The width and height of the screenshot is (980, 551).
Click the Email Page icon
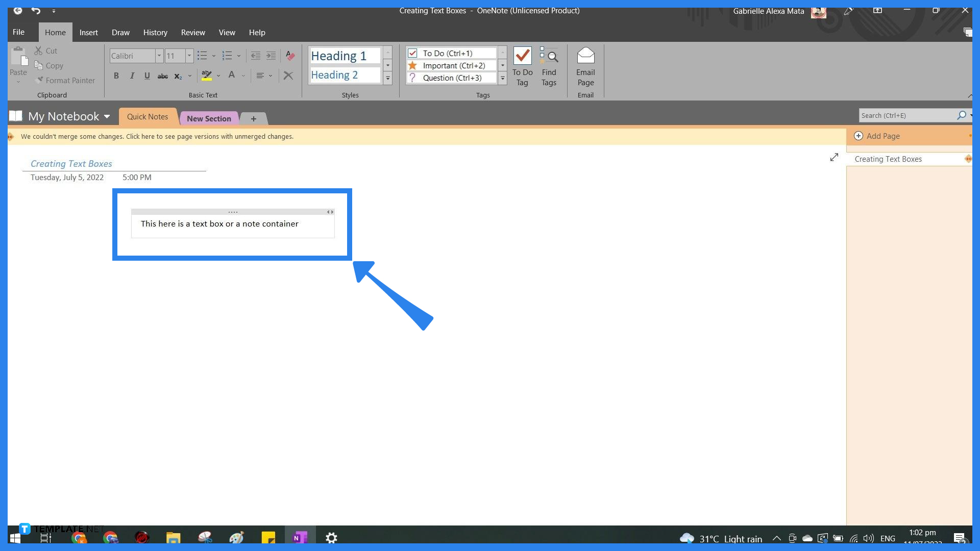584,65
